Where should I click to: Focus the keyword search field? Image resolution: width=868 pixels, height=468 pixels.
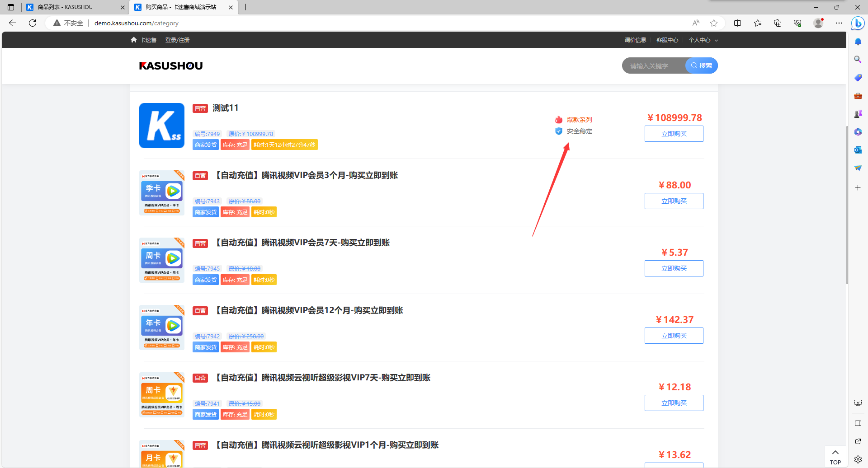tap(654, 66)
